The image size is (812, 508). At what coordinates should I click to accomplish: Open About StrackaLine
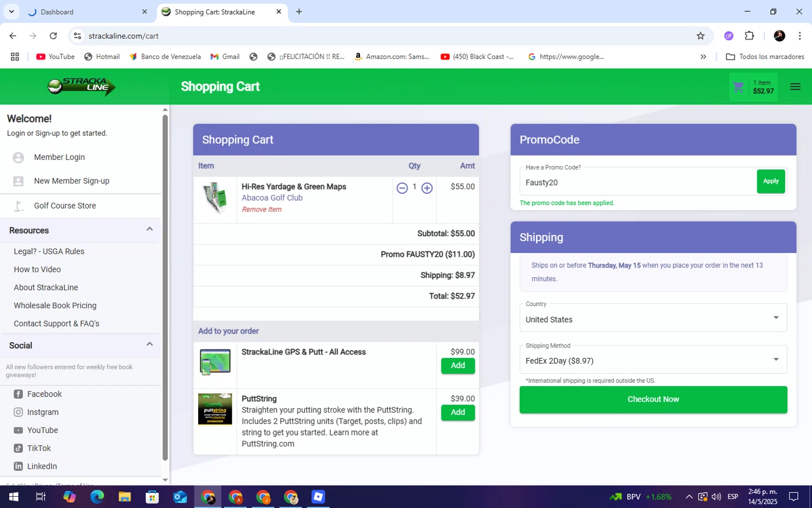point(46,288)
